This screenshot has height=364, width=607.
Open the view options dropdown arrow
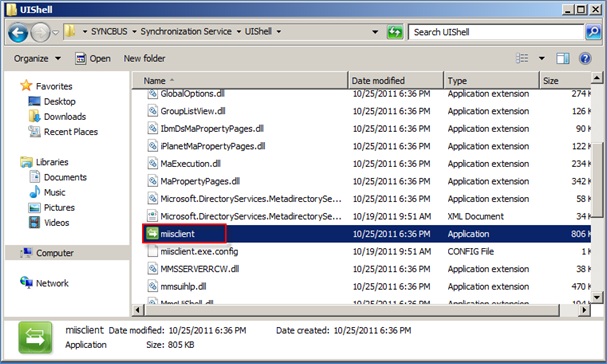(542, 58)
